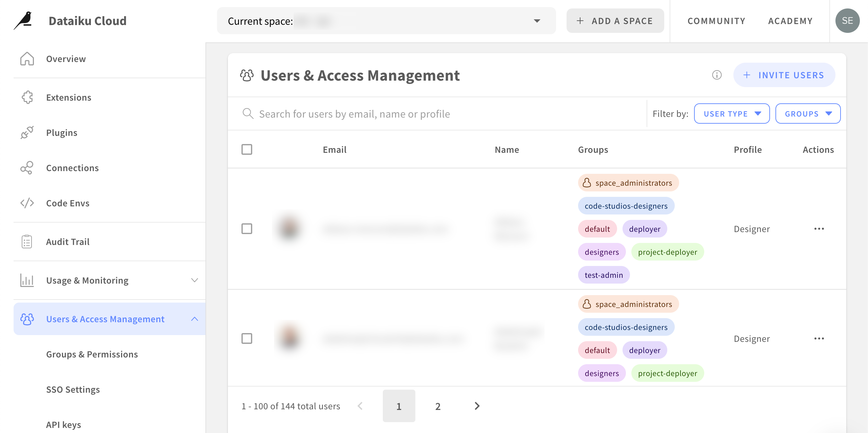Toggle the select-all users checkbox
The image size is (868, 433).
[247, 149]
